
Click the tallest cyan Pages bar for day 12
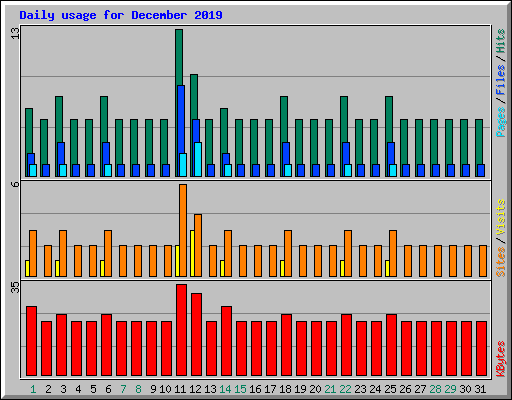pyautogui.click(x=198, y=159)
